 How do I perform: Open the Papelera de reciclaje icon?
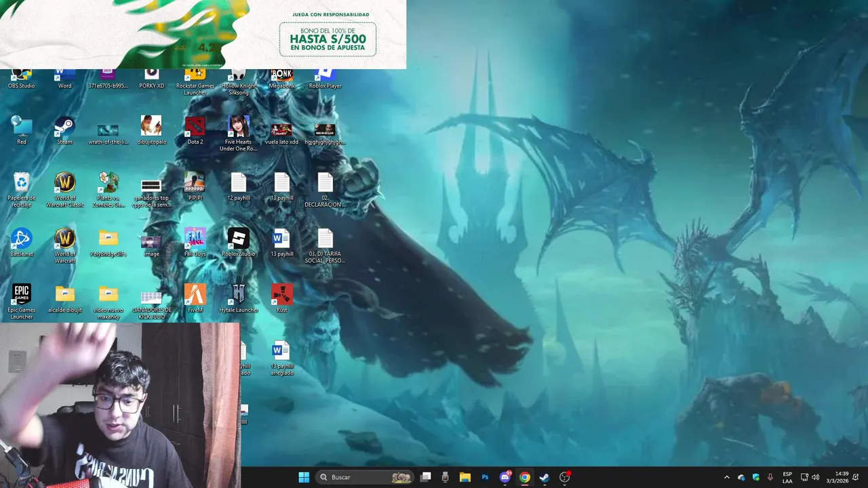21,190
